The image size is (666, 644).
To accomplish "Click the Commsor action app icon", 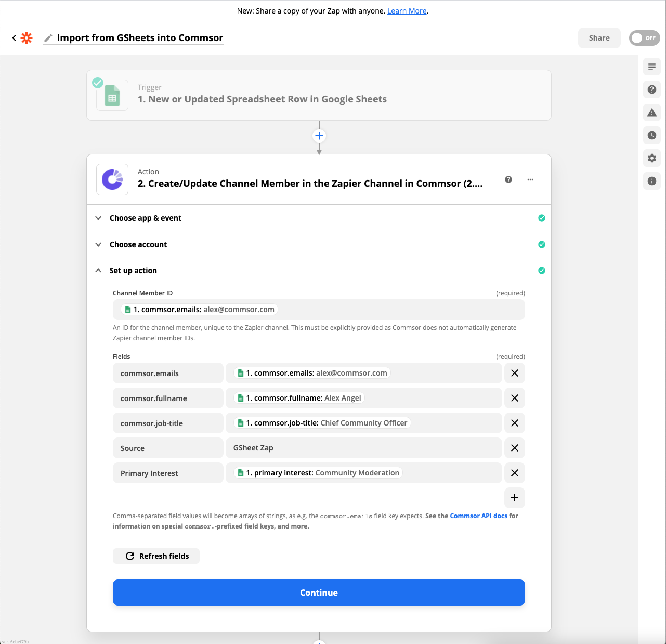I will (x=112, y=179).
